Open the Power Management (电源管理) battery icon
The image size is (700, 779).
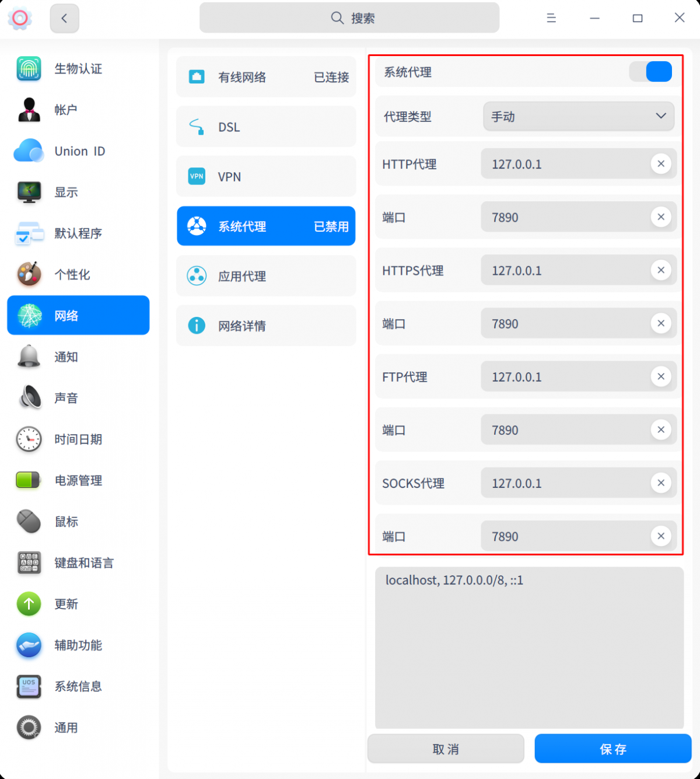[29, 480]
